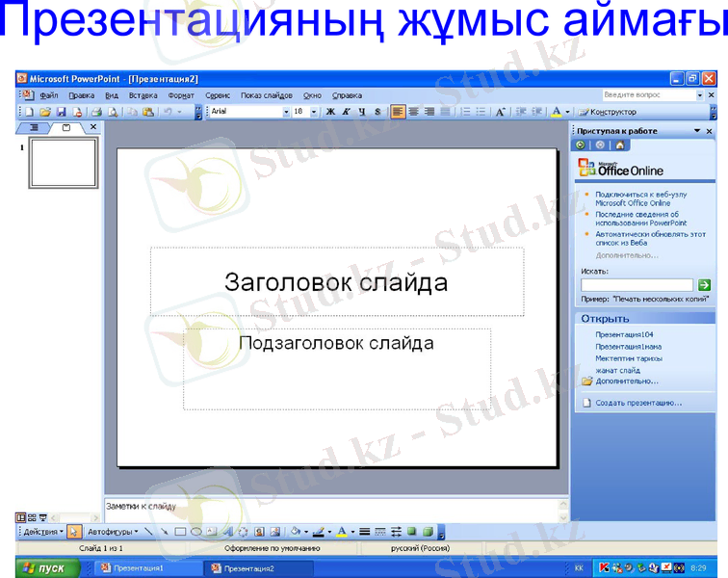Screen dimensions: 728x578
Task: Toggle center text alignment
Action: (414, 112)
